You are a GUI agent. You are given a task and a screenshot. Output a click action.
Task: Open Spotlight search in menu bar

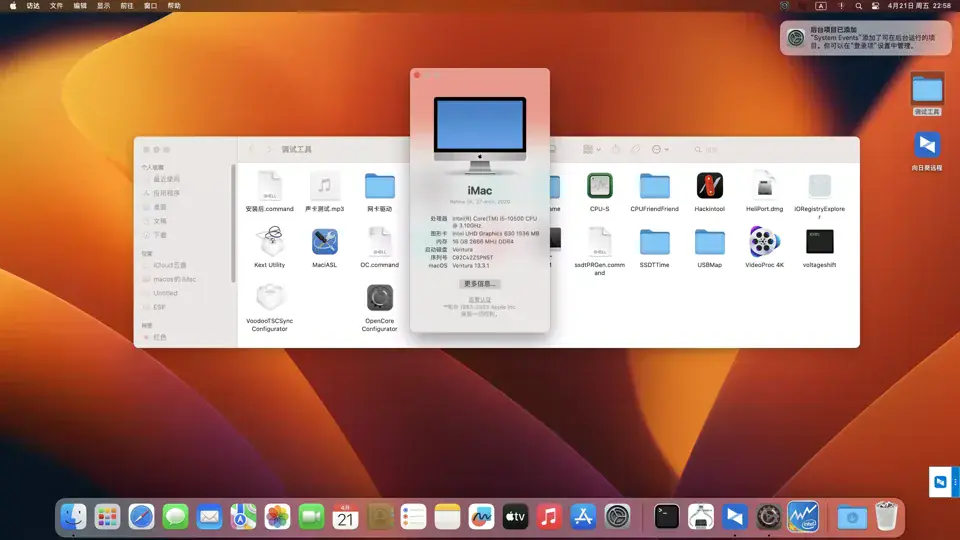(x=858, y=6)
